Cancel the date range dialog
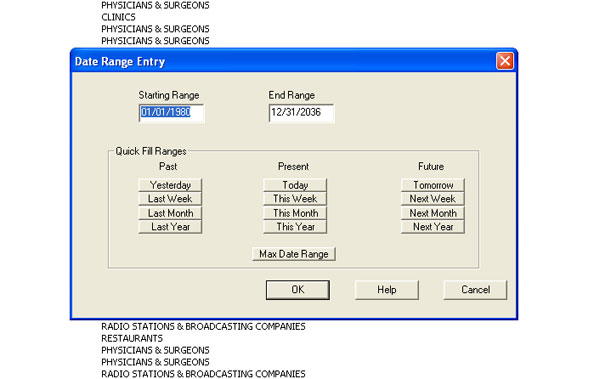Screen dimensions: 594x379 click(475, 290)
